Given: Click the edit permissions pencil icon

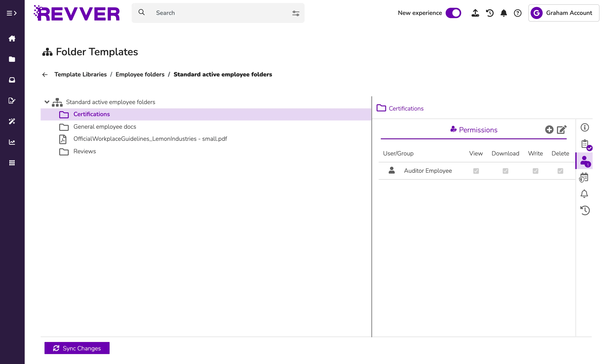Looking at the screenshot, I should 561,130.
